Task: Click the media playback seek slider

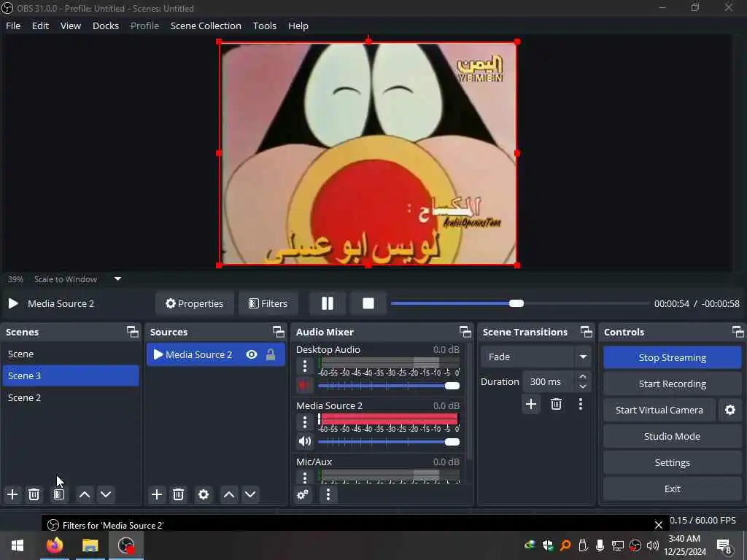Action: [519, 303]
